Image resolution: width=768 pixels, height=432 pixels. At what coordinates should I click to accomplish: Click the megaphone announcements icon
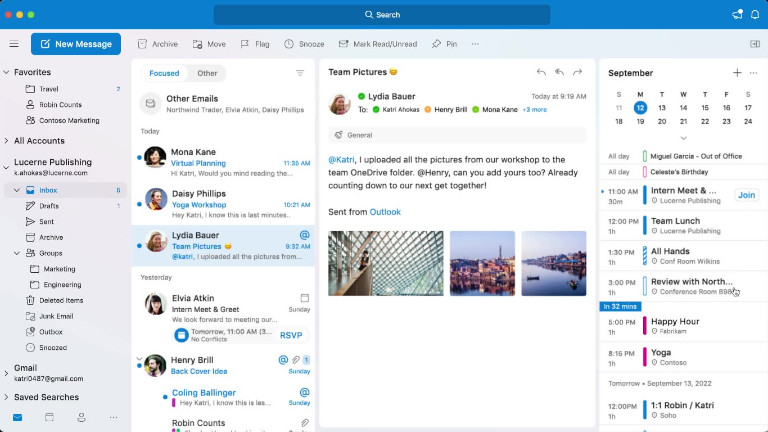tap(737, 15)
